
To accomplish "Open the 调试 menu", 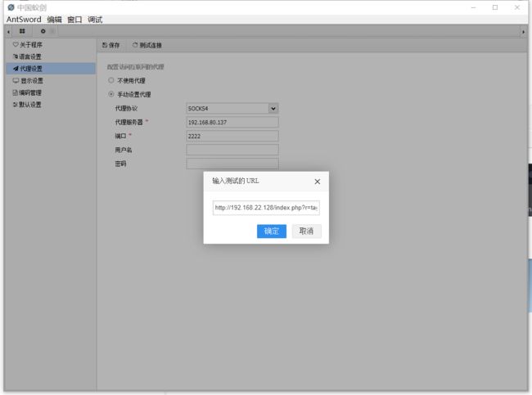I will tap(95, 20).
